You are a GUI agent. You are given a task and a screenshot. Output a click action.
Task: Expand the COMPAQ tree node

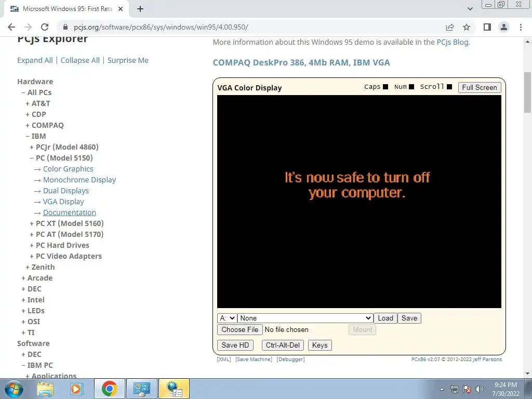click(x=45, y=125)
